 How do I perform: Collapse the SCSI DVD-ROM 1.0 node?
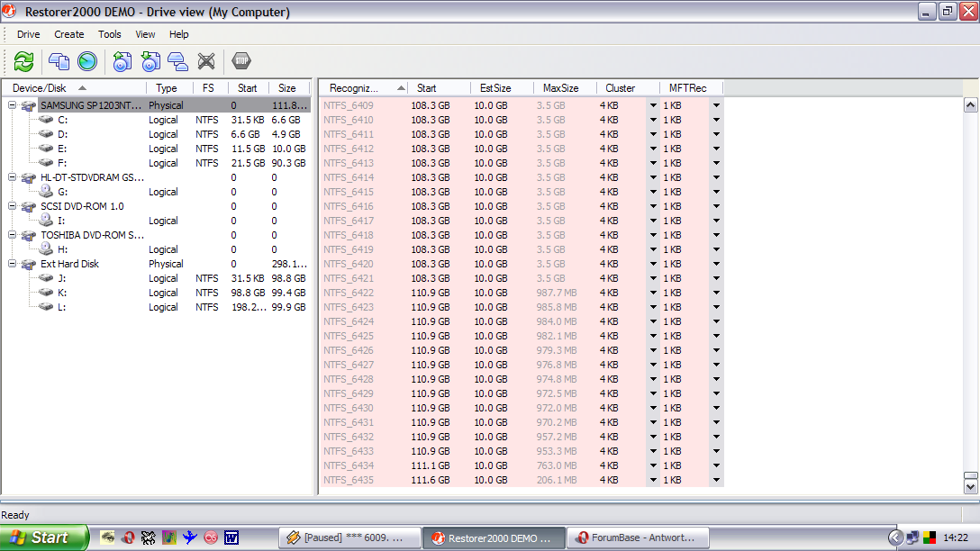click(x=12, y=206)
